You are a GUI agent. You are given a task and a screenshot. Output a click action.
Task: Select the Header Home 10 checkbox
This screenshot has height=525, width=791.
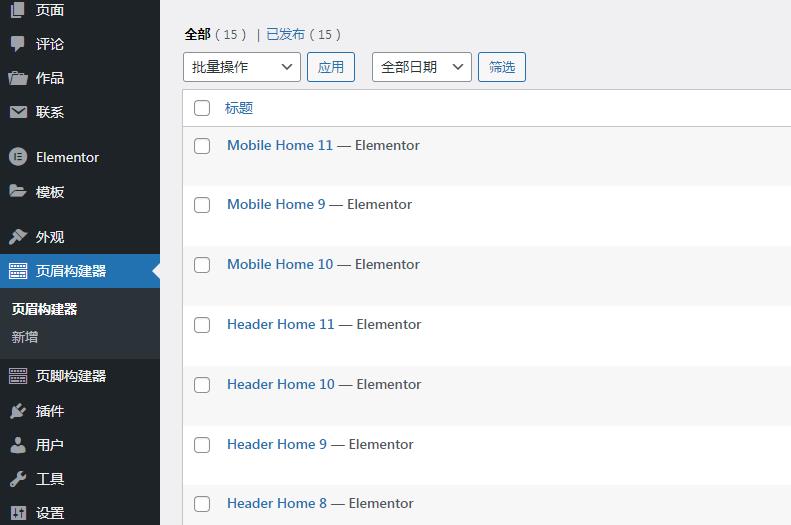click(202, 385)
